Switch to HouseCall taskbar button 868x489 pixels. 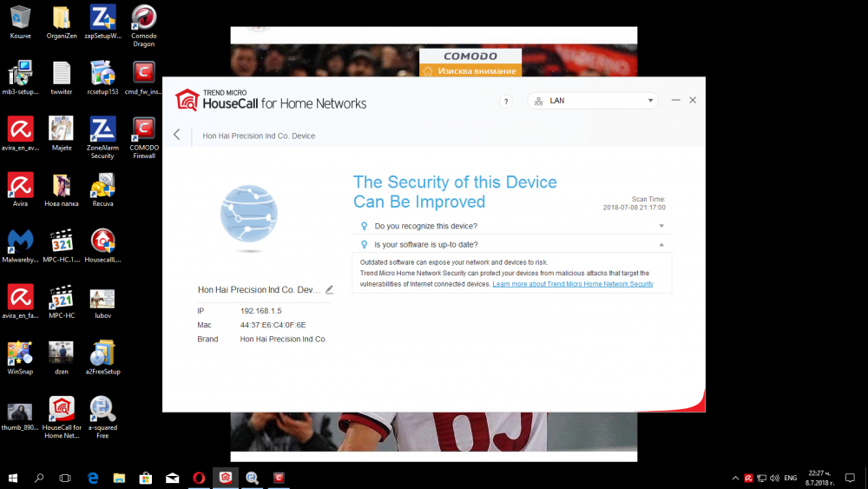point(226,478)
